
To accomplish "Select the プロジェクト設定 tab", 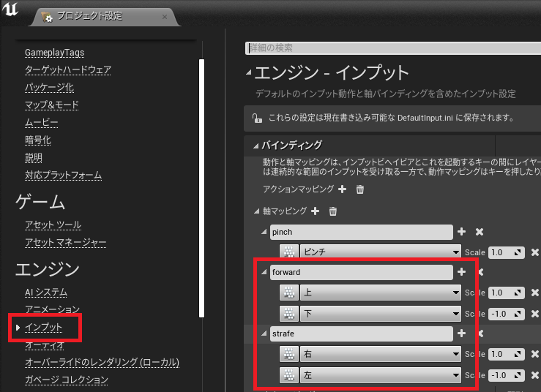I will click(103, 17).
